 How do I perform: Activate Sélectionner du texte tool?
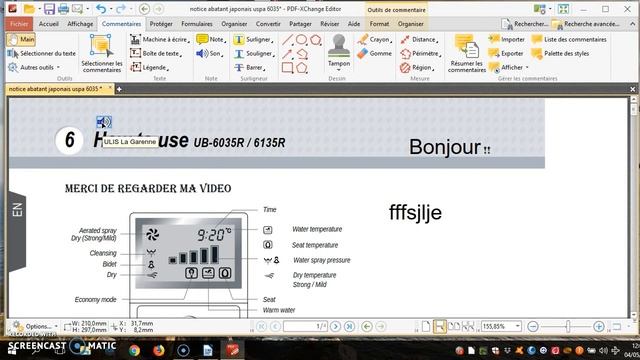tap(42, 53)
